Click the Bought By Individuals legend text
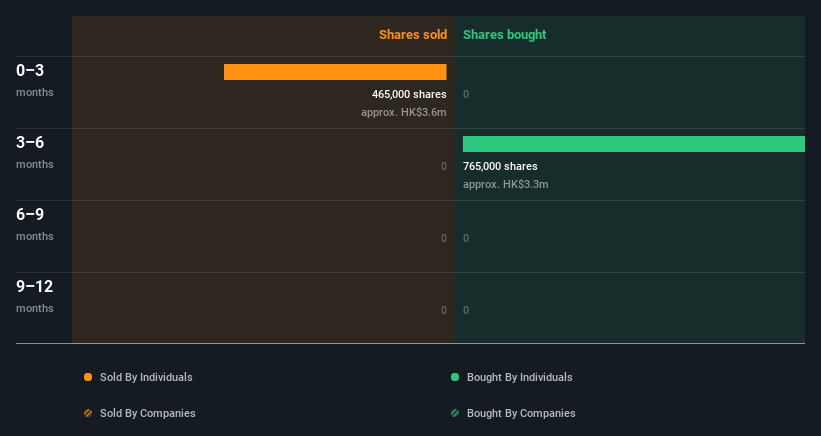Screen dimensions: 821x436 (519, 377)
